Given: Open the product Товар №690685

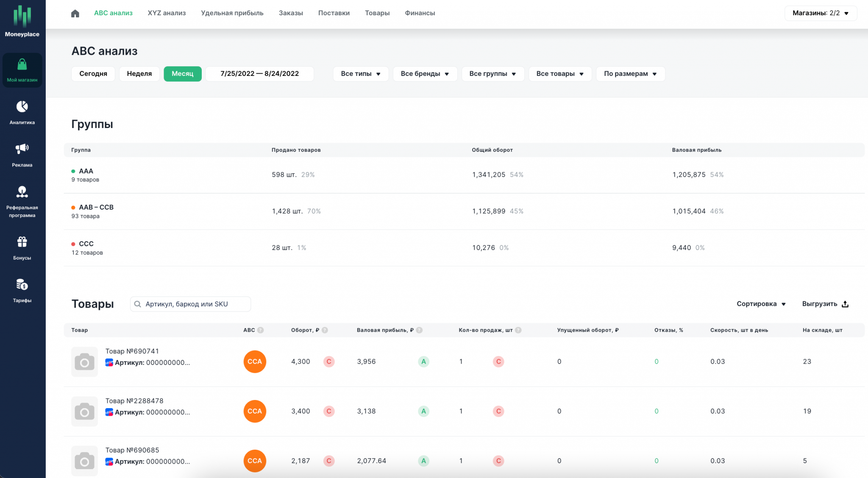Looking at the screenshot, I should click(132, 450).
